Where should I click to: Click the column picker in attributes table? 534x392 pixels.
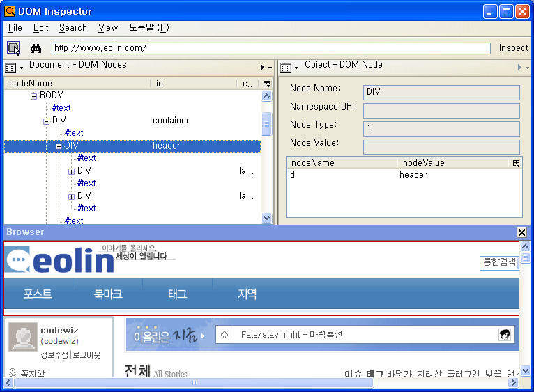click(x=516, y=163)
